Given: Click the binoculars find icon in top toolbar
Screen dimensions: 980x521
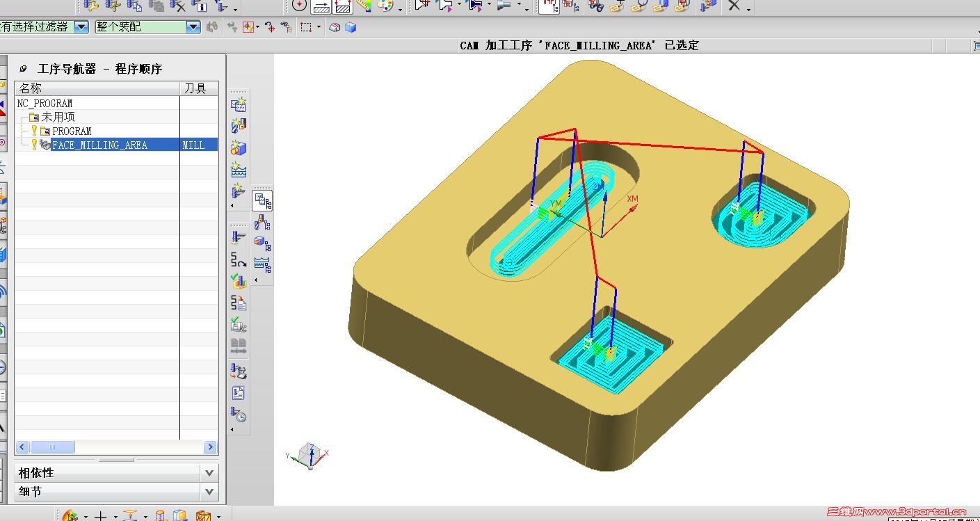Looking at the screenshot, I should coord(595,6).
